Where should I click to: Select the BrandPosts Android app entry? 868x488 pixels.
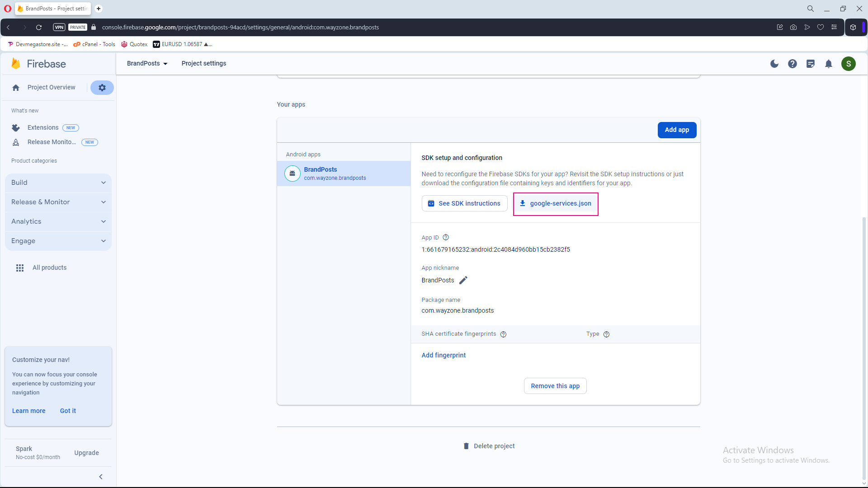(x=344, y=174)
